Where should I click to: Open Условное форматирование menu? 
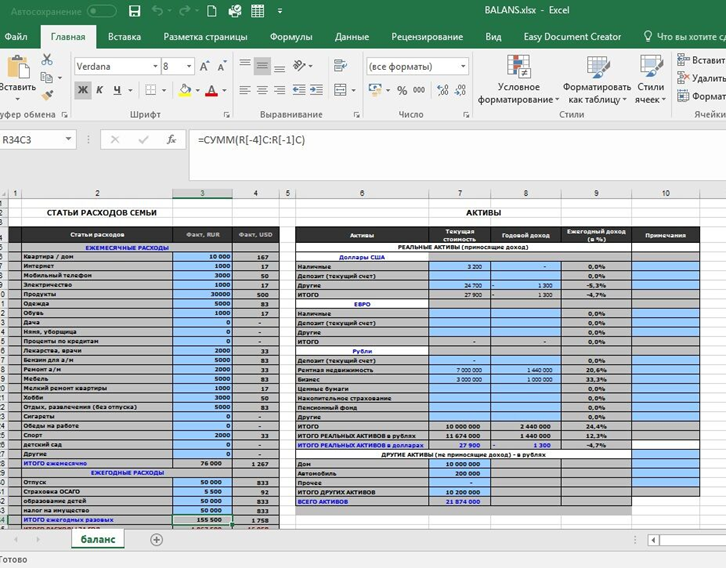coord(519,80)
